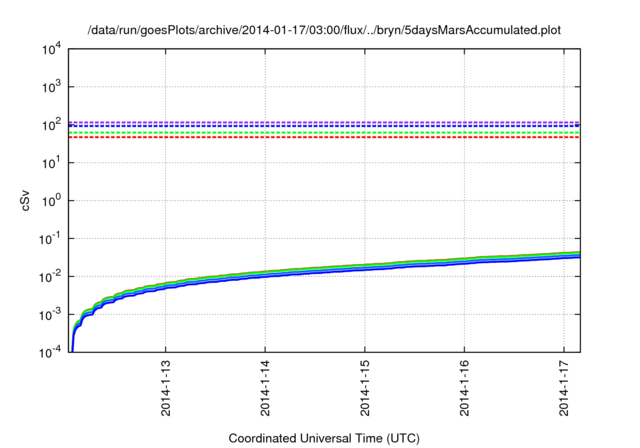Click the 2014-1-16 date tick label
This screenshot has width=640, height=448.
click(464, 388)
